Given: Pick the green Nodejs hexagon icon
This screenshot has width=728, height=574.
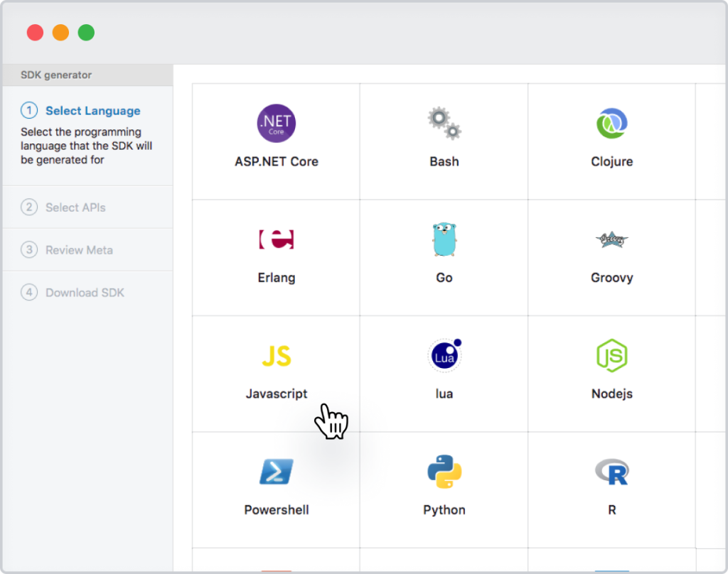Looking at the screenshot, I should tap(612, 355).
